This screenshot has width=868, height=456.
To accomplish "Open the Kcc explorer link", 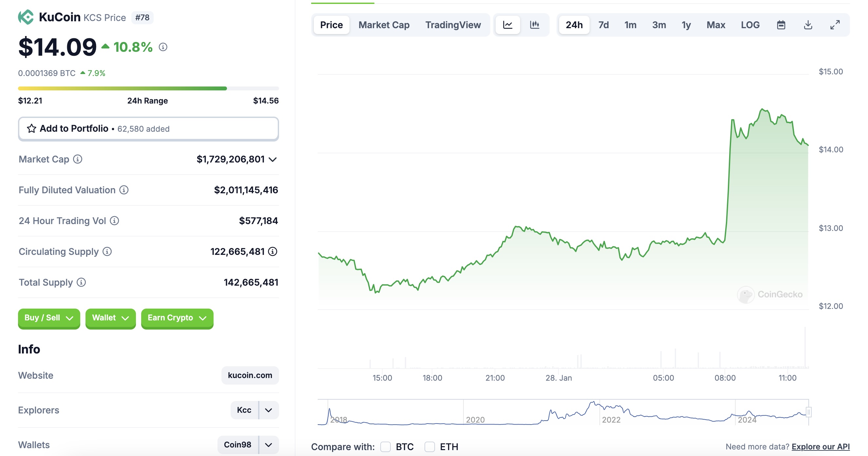I will [x=244, y=410].
